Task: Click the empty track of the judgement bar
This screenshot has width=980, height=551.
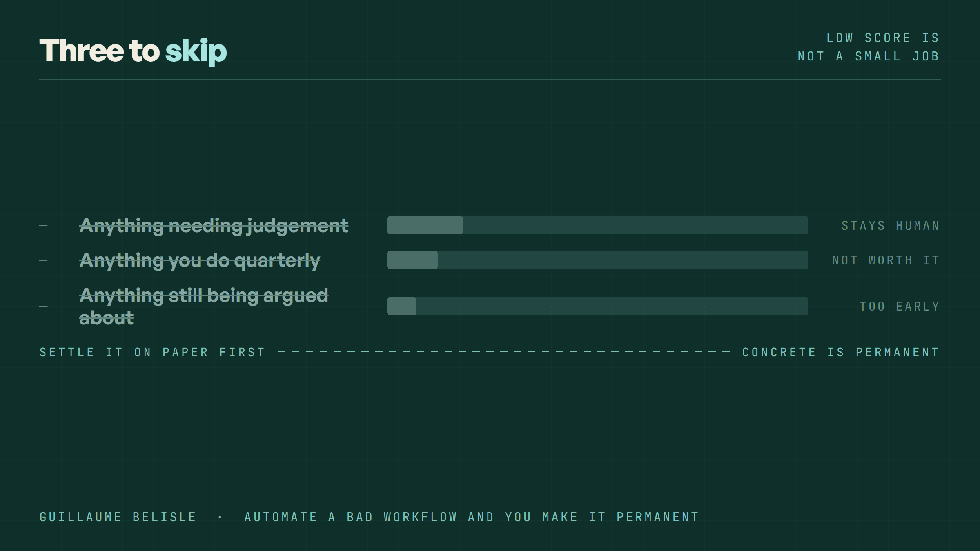Action: tap(636, 225)
